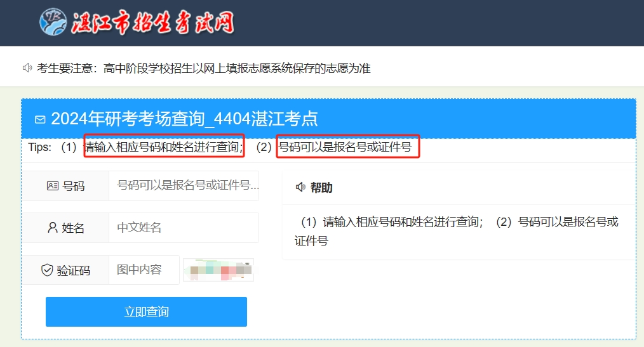Click the ID card icon next to 号码
The height and width of the screenshot is (347, 644).
tap(53, 186)
